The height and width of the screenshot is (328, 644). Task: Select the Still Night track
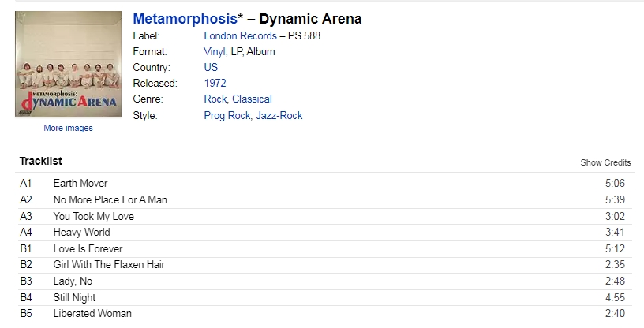(x=74, y=297)
